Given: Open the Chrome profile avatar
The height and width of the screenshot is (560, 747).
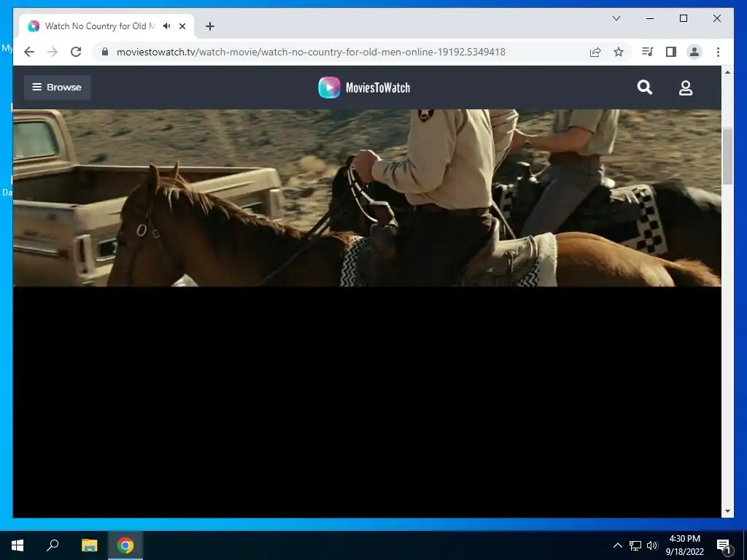Looking at the screenshot, I should coord(694,52).
